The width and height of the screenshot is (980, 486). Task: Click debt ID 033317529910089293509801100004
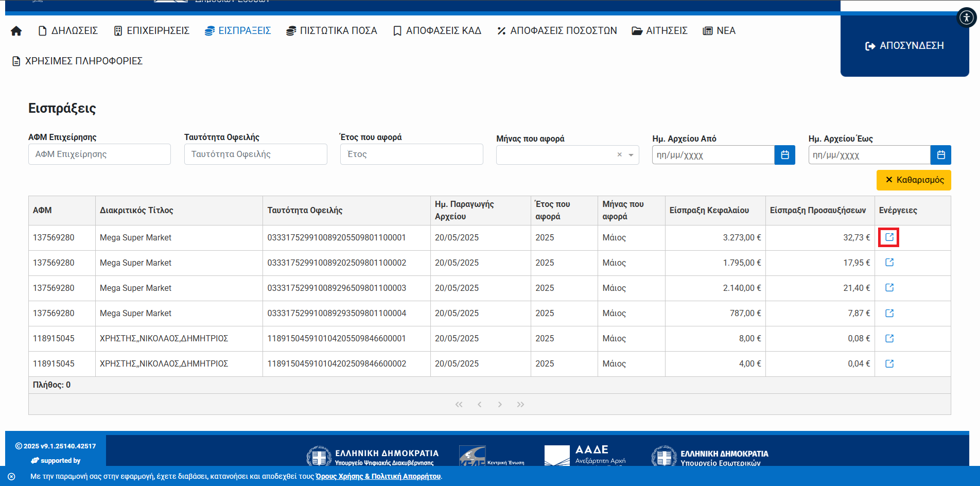tap(337, 314)
